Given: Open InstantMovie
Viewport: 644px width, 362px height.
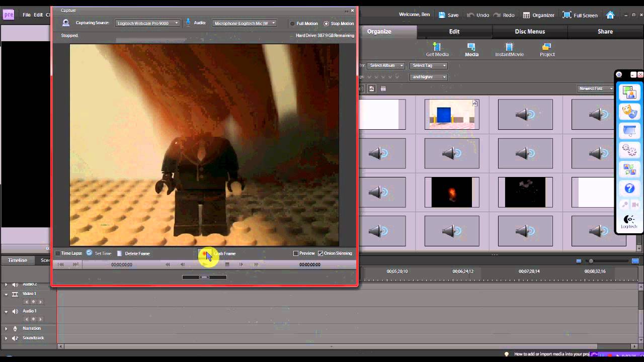Looking at the screenshot, I should click(x=509, y=50).
